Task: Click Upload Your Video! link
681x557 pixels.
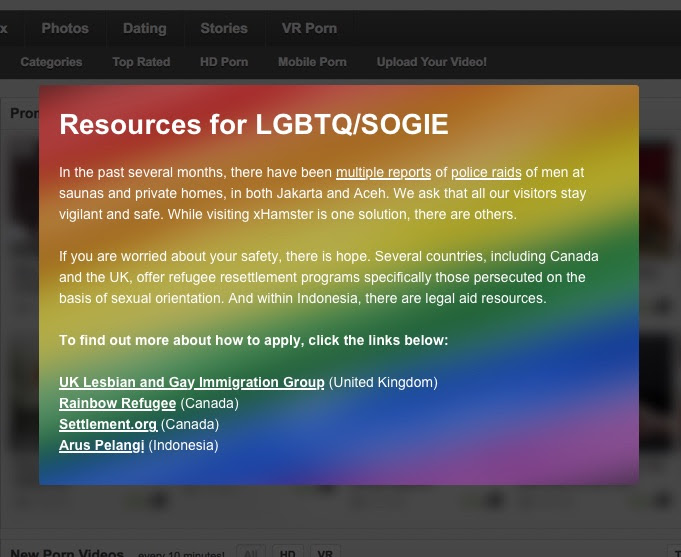Action: tap(431, 62)
